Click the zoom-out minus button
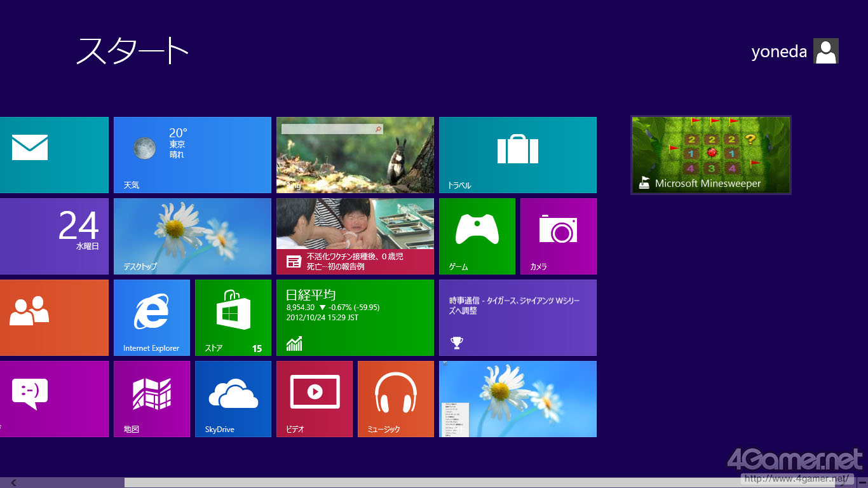Viewport: 868px width, 488px height. coord(862,483)
